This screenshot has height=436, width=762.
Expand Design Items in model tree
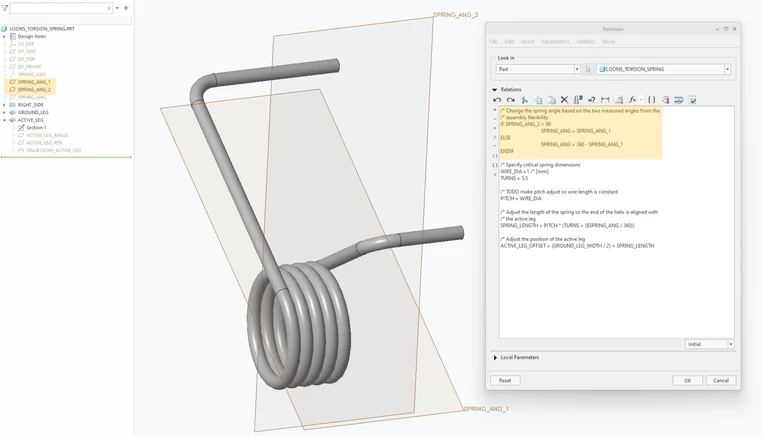pyautogui.click(x=4, y=36)
